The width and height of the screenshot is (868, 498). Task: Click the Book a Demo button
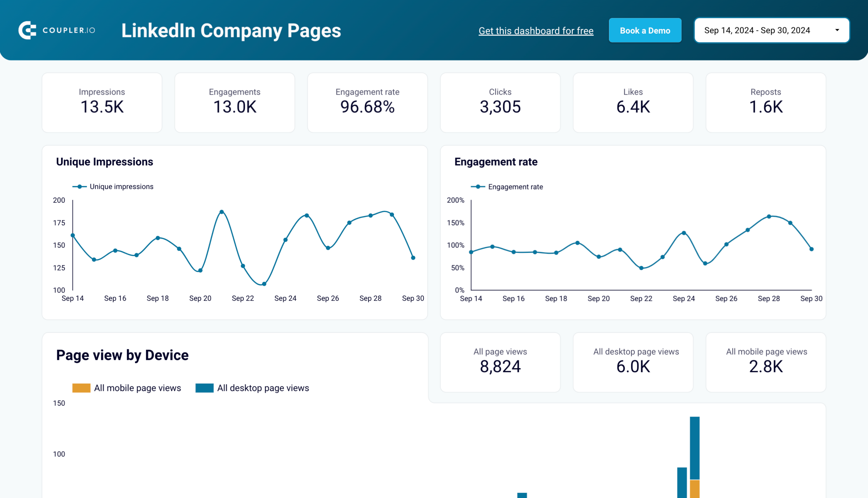pos(646,30)
